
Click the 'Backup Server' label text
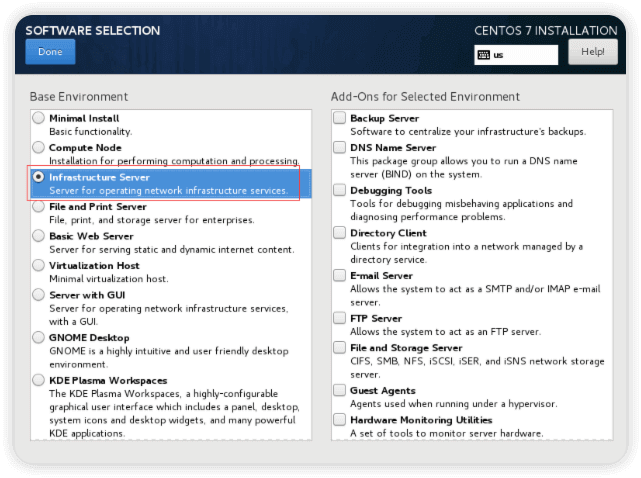point(384,119)
